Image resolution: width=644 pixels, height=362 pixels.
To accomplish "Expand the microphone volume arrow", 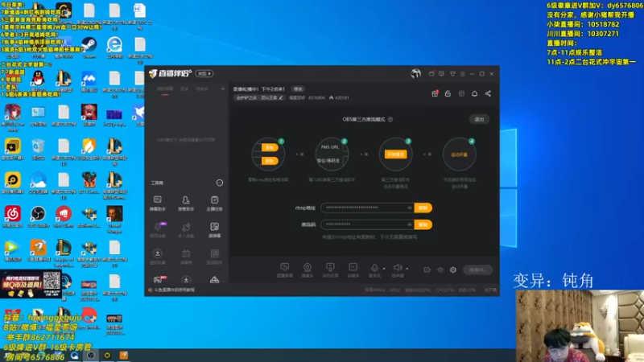I will click(x=384, y=269).
